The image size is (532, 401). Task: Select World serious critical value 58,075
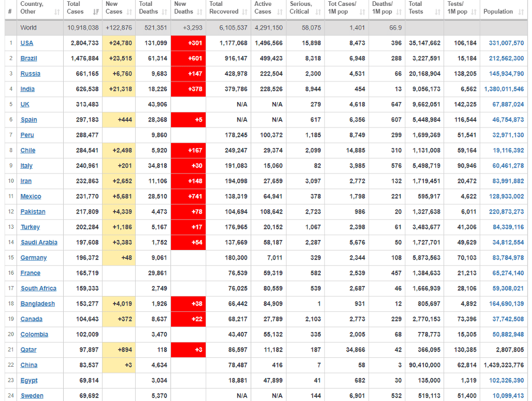point(311,28)
